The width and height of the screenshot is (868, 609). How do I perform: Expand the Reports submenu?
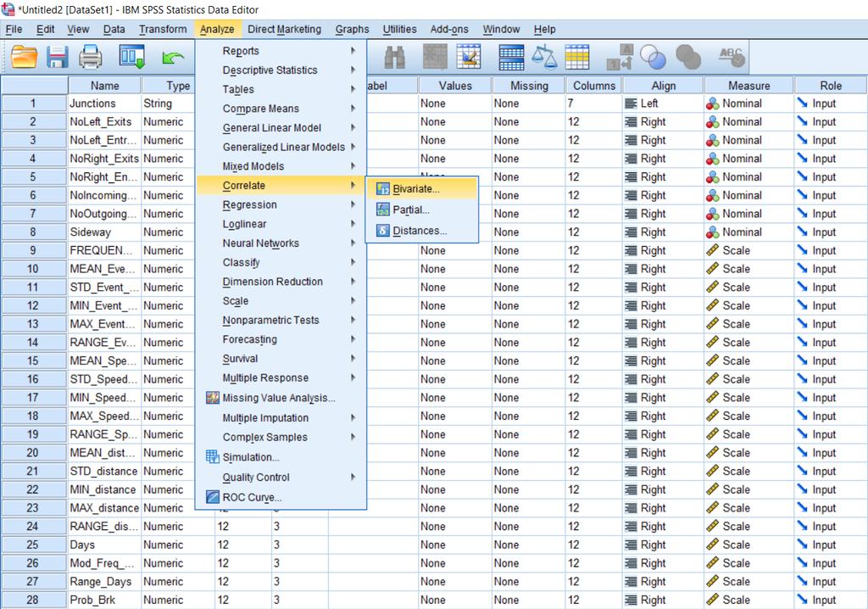[281, 50]
